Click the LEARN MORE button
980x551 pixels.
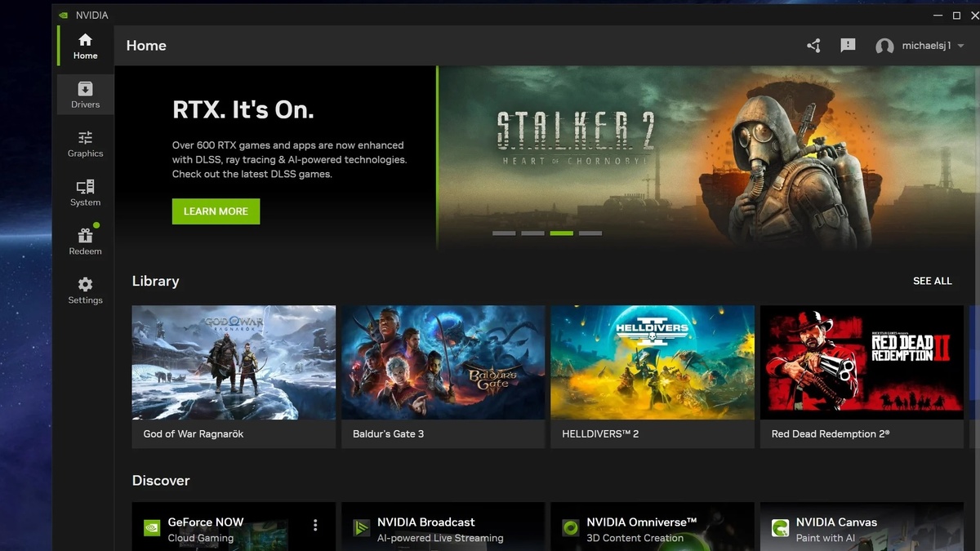coord(216,211)
